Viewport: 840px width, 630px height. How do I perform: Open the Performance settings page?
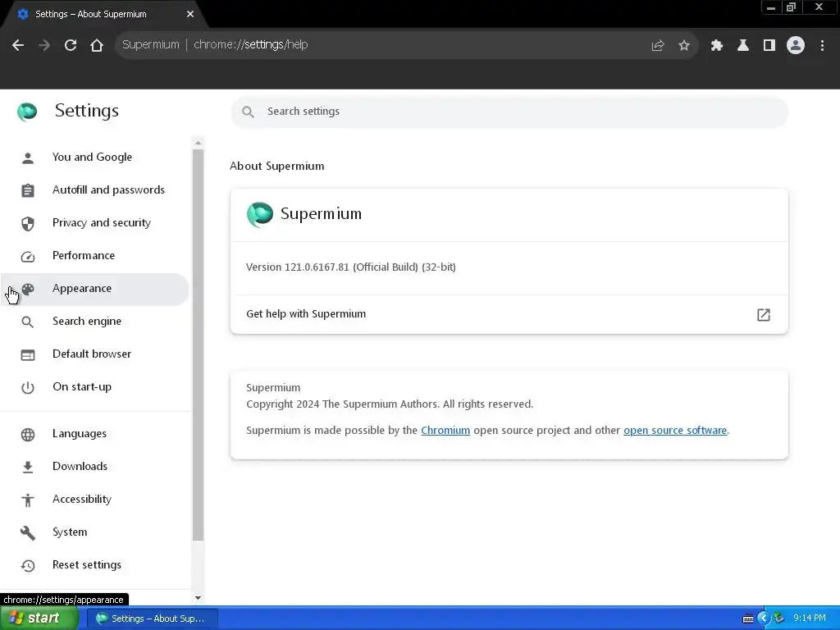[x=94, y=256]
